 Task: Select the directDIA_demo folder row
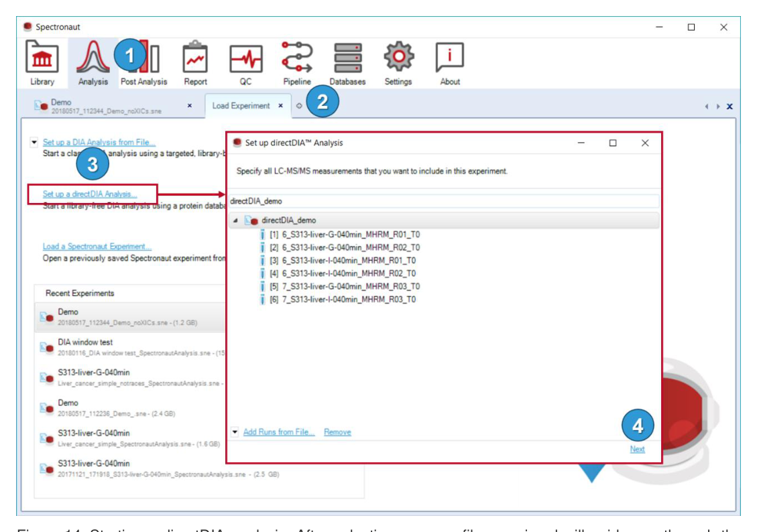[x=444, y=220]
